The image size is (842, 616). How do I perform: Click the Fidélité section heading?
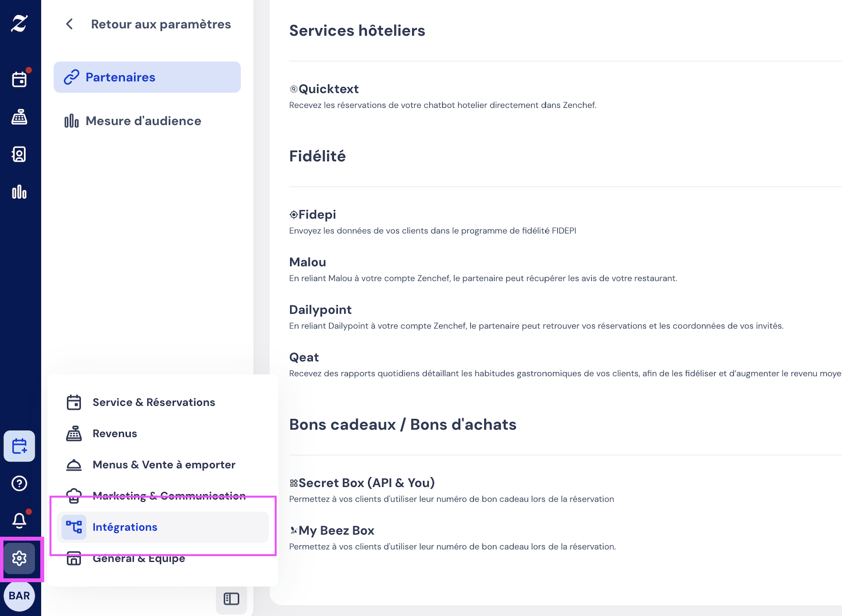(x=317, y=156)
